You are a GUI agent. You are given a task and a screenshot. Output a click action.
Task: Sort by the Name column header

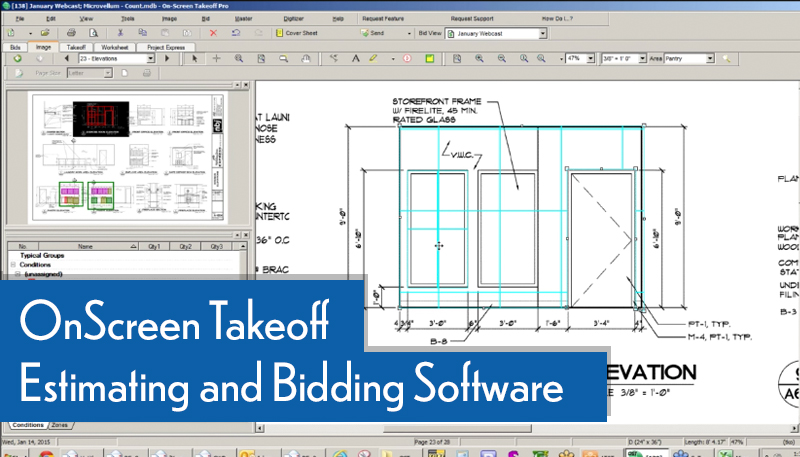tap(88, 246)
